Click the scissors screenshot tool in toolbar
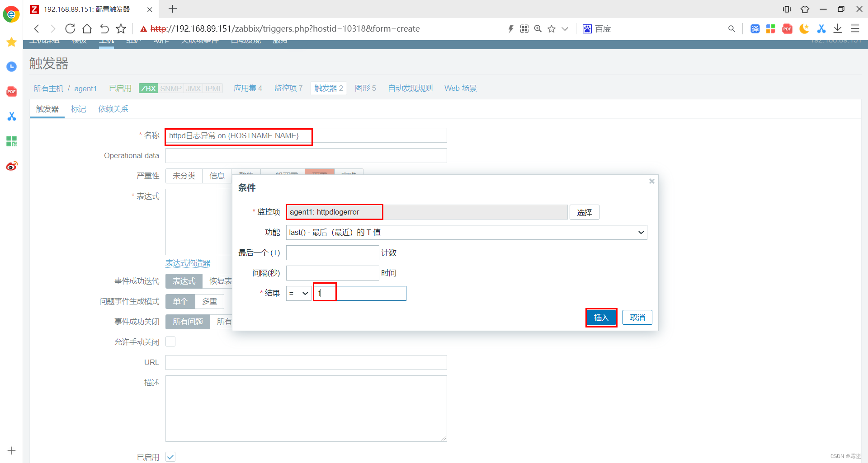Screen dimensions: 868x463 click(821, 29)
